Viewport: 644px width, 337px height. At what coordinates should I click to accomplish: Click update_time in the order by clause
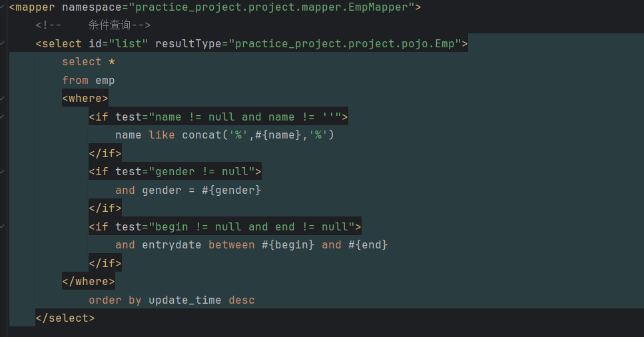click(184, 300)
